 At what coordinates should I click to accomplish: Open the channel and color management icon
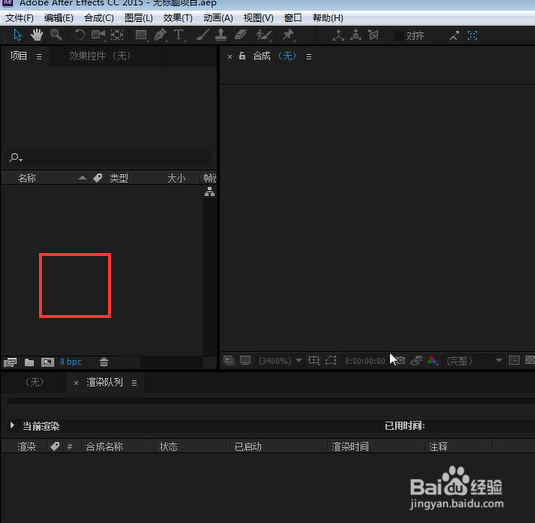click(x=432, y=360)
